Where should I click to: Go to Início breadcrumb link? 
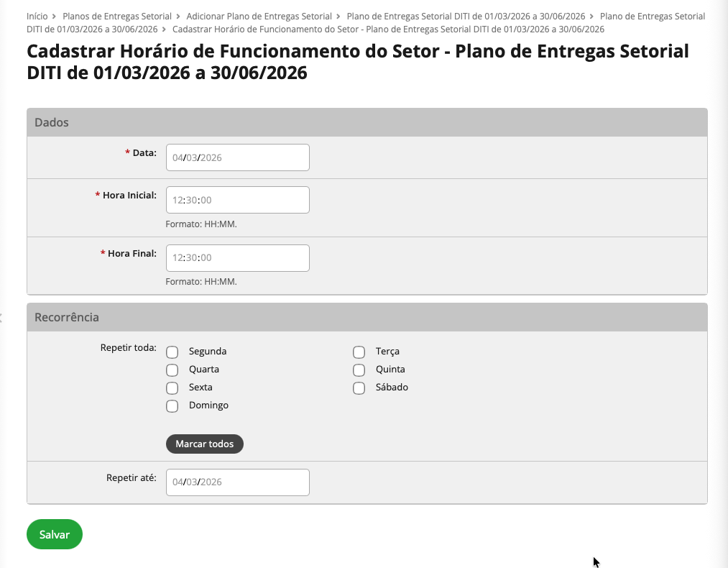[x=37, y=16]
